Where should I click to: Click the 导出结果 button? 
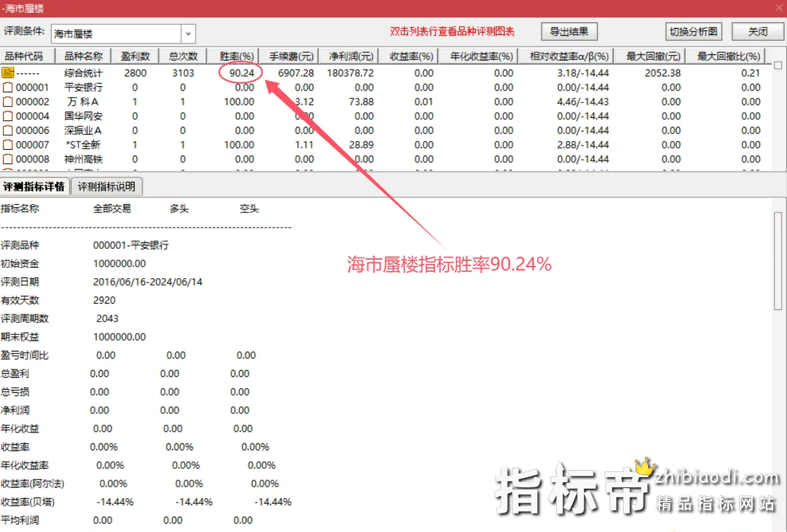569,31
